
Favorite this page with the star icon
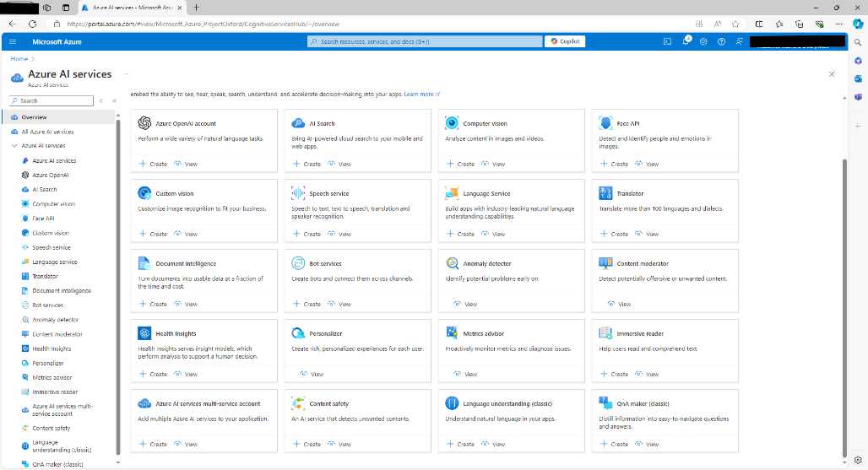pyautogui.click(x=735, y=24)
